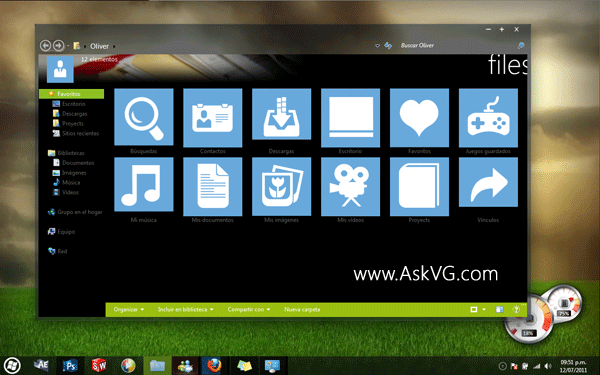Screen dimensions: 600x375
Task: Open Firefox from the taskbar
Action: 214,366
